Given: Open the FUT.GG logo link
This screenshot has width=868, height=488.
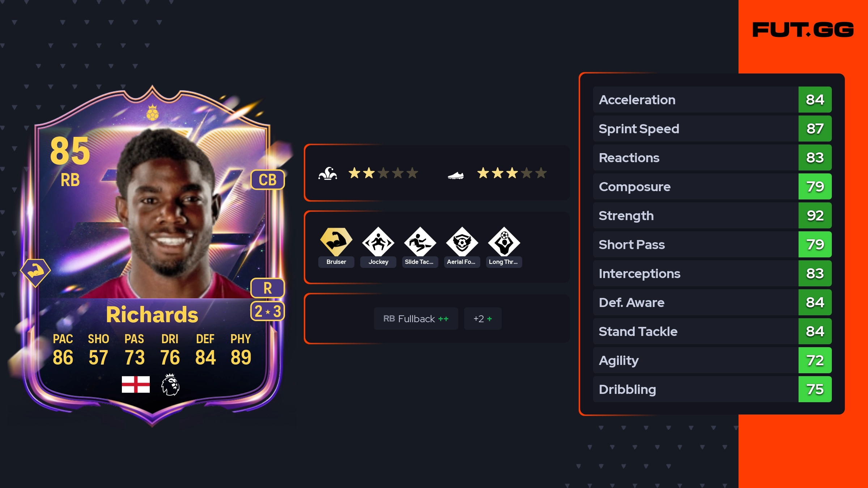Looking at the screenshot, I should pyautogui.click(x=803, y=30).
